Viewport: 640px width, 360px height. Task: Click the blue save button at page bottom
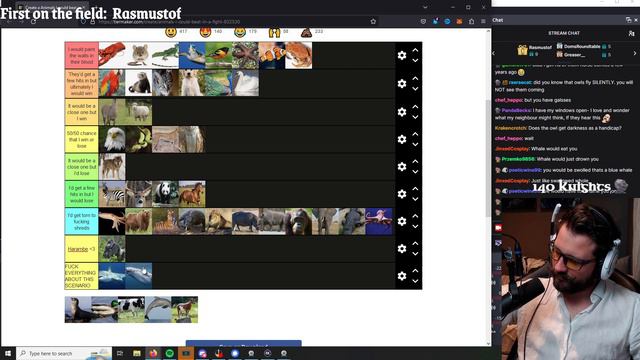pyautogui.click(x=244, y=344)
